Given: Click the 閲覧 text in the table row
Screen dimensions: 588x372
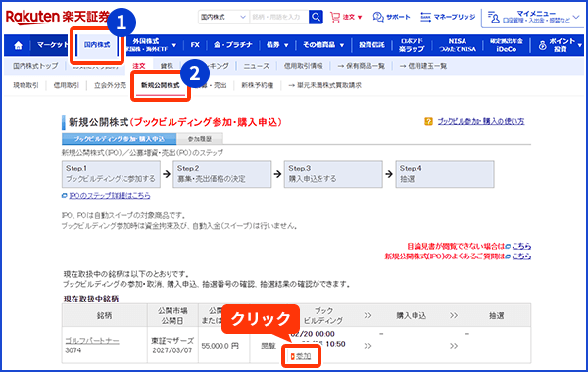Looking at the screenshot, I should pos(269,346).
